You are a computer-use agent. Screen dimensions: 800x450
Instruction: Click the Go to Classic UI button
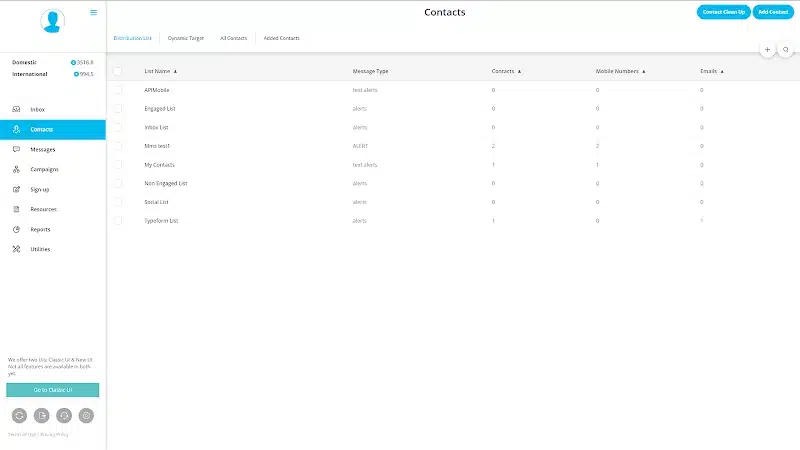pyautogui.click(x=52, y=390)
